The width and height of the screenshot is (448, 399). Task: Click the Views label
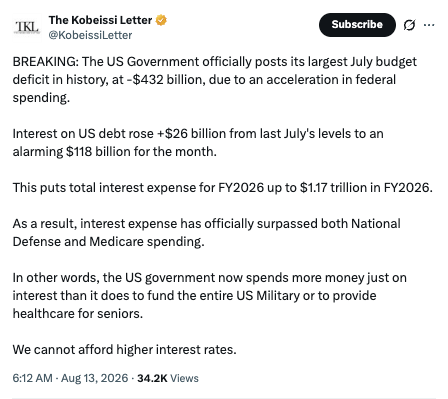coord(184,378)
